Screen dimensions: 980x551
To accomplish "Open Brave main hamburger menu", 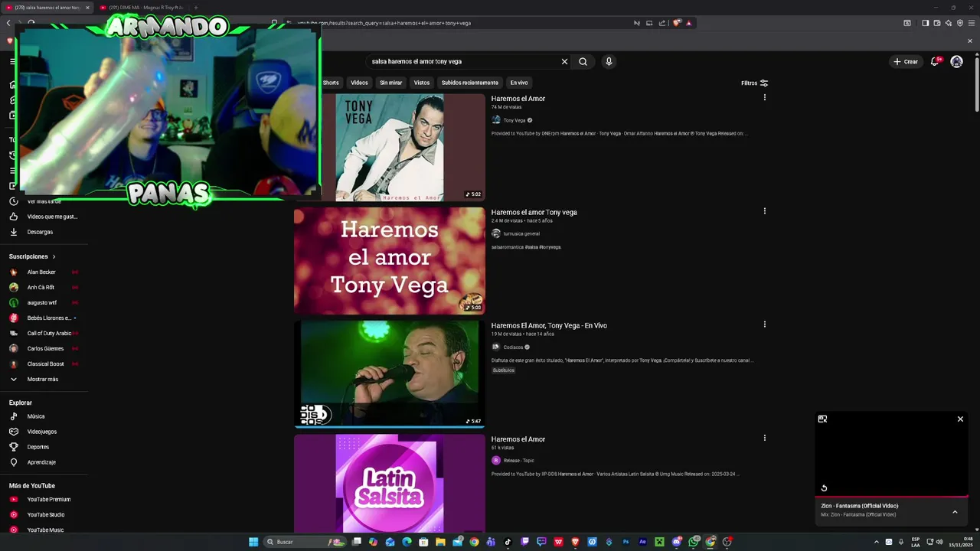I will click(971, 23).
